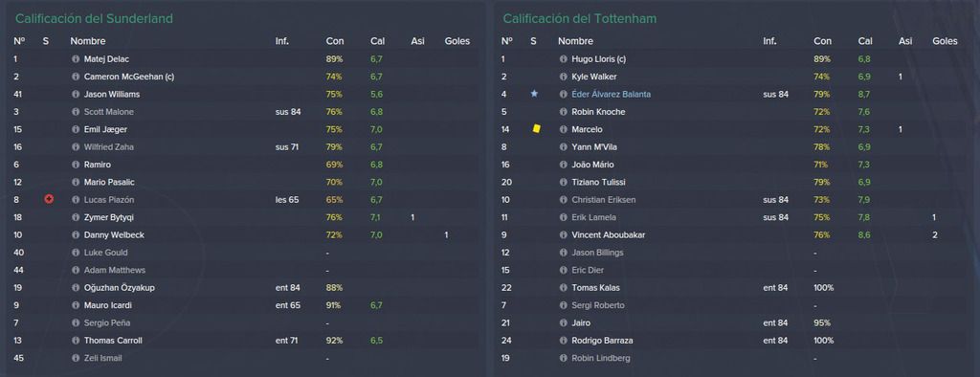Sort Sunderland table by Cal column
The height and width of the screenshot is (377, 980).
click(377, 41)
